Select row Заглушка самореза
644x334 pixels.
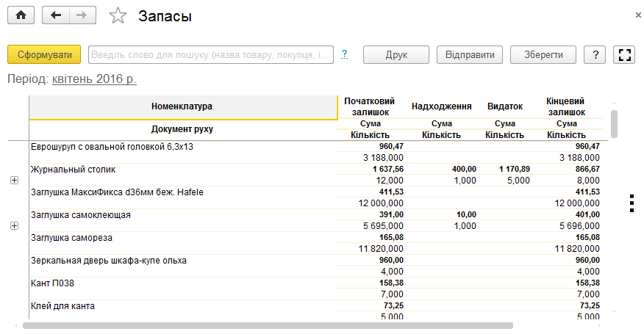pyautogui.click(x=71, y=238)
